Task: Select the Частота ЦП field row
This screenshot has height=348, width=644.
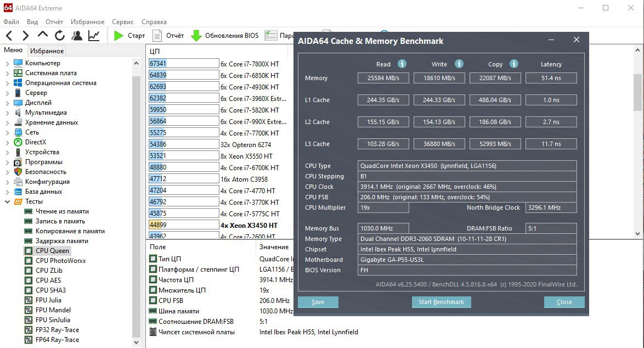Action: tap(221, 280)
